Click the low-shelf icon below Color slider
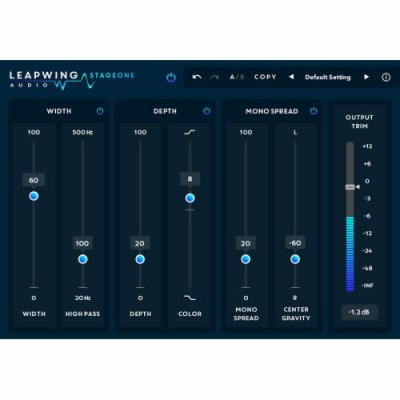The image size is (400, 400). 190,298
